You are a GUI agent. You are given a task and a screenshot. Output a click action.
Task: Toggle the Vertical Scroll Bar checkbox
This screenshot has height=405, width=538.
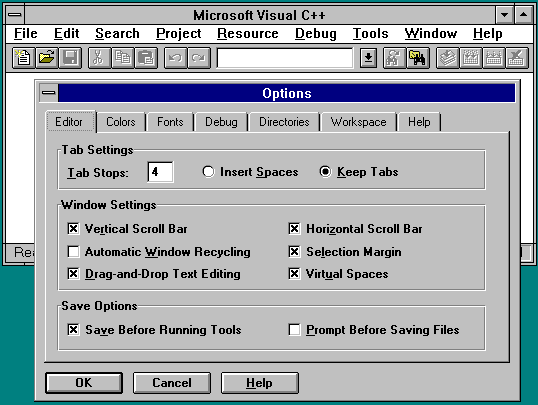tap(73, 229)
